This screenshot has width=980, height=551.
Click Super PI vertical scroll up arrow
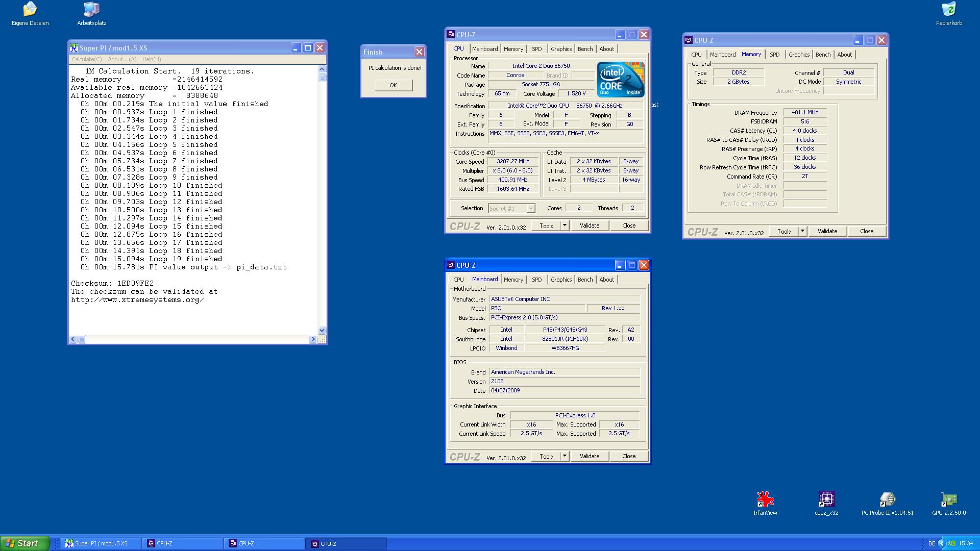click(x=322, y=69)
